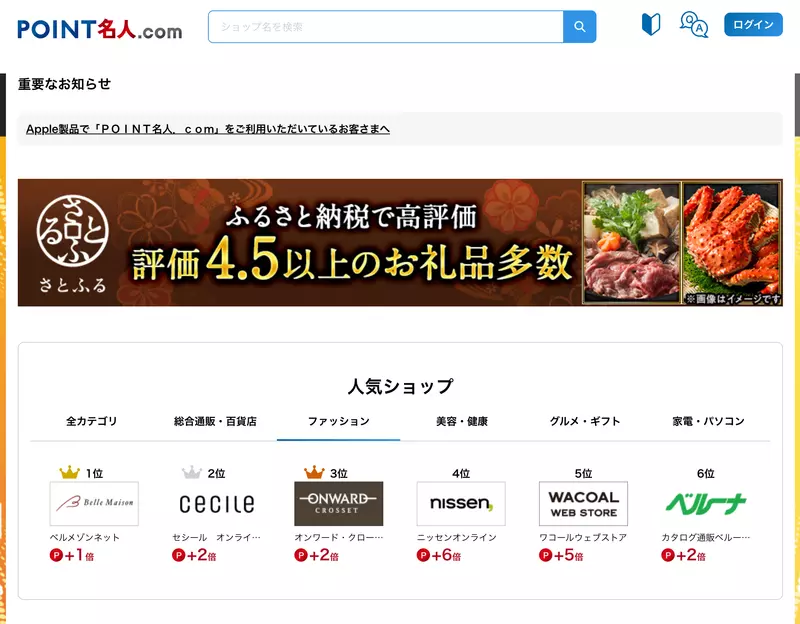This screenshot has height=624, width=800.
Task: Open the WACOAL WEB STORE logo
Action: tap(583, 504)
